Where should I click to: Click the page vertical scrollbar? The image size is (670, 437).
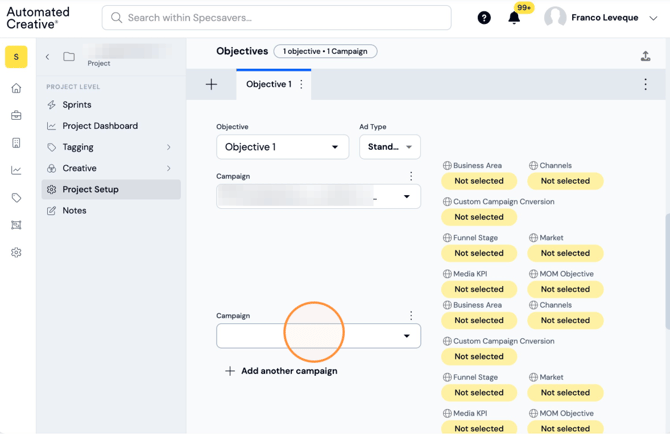(x=667, y=271)
